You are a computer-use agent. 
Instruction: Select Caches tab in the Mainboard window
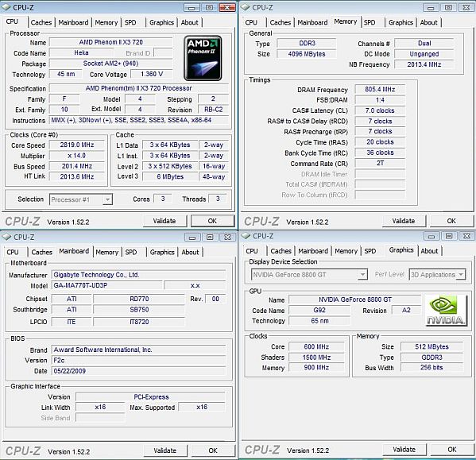tap(42, 252)
